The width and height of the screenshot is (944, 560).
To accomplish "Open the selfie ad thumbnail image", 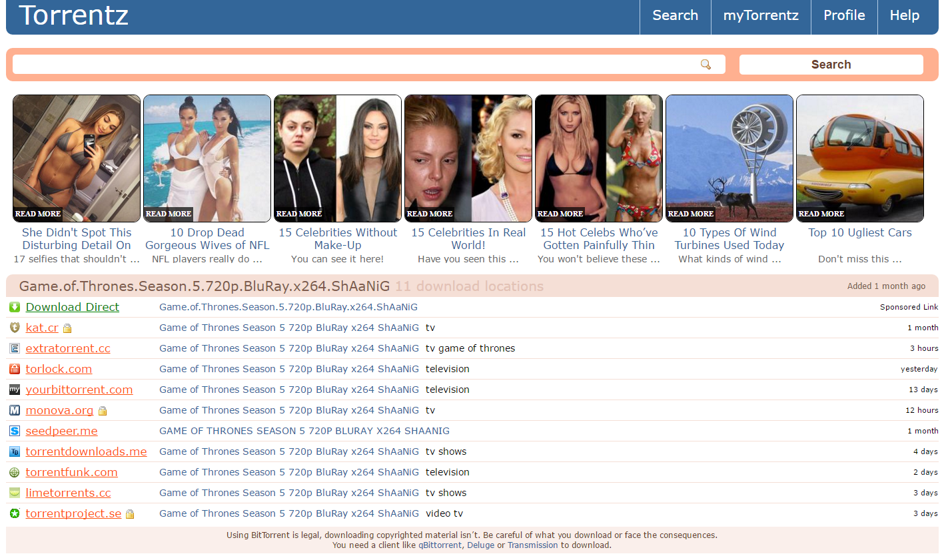I will [x=77, y=158].
